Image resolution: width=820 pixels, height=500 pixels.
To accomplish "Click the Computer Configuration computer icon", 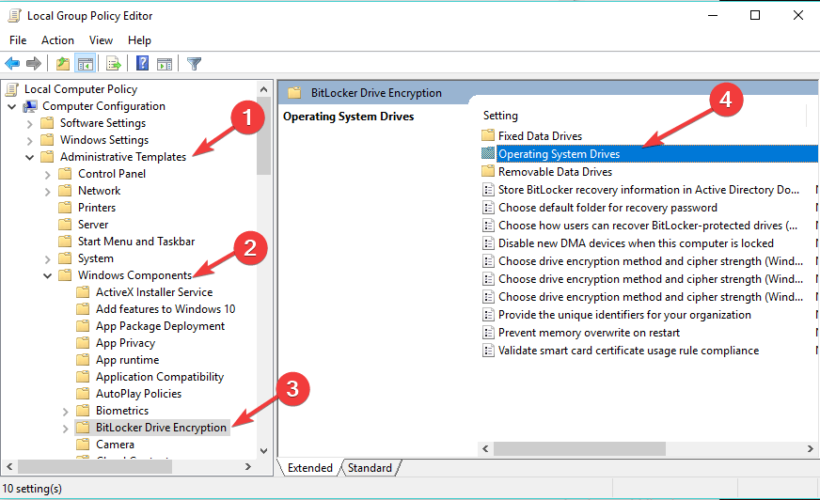I will (30, 106).
